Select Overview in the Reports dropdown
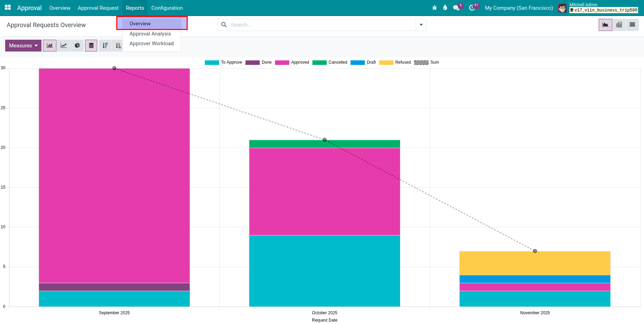Screen dimensions: 644x324 click(x=140, y=23)
